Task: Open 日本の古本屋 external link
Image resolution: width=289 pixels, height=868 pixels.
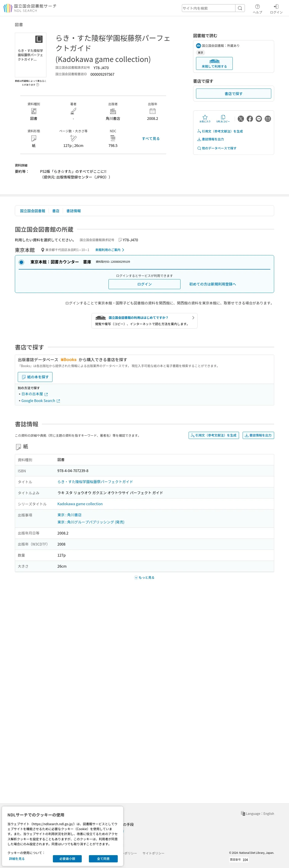Action: point(35,394)
